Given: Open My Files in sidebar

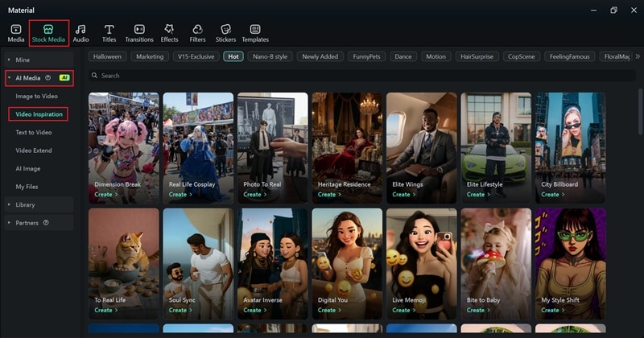Looking at the screenshot, I should [x=27, y=187].
